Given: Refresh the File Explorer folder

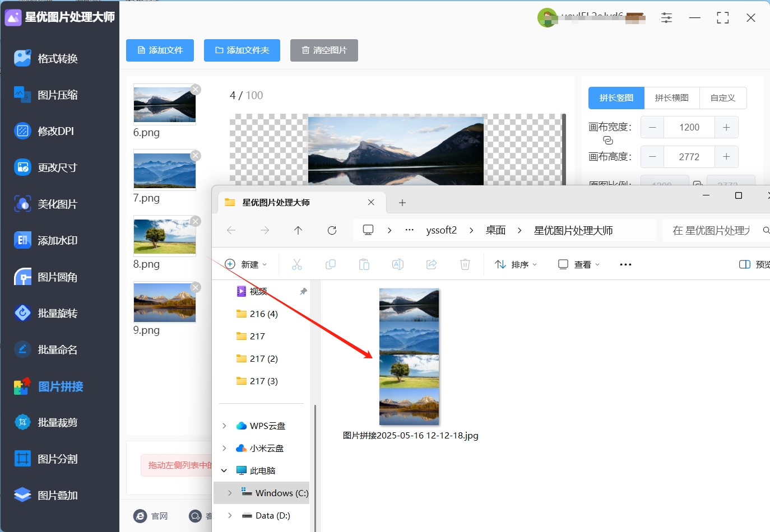Looking at the screenshot, I should pos(332,230).
